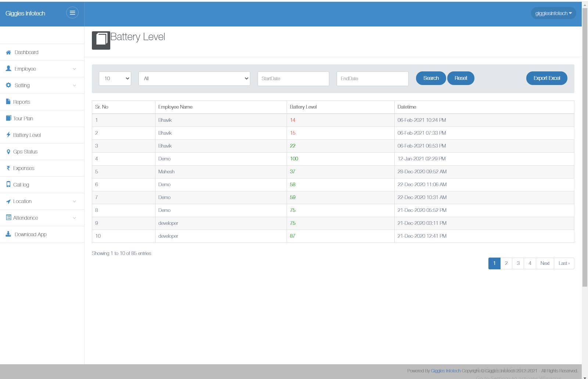
Task: Click the Reset button
Action: pyautogui.click(x=461, y=78)
